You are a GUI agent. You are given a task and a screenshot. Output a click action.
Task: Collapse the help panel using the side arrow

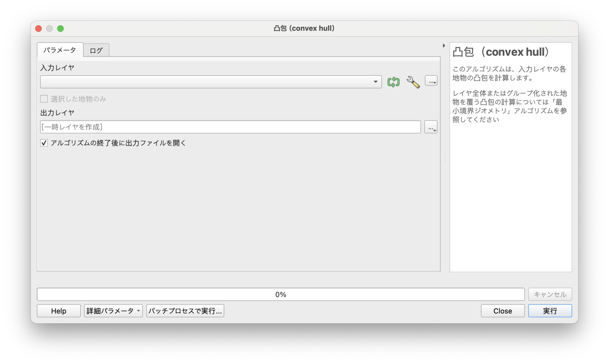[x=444, y=45]
